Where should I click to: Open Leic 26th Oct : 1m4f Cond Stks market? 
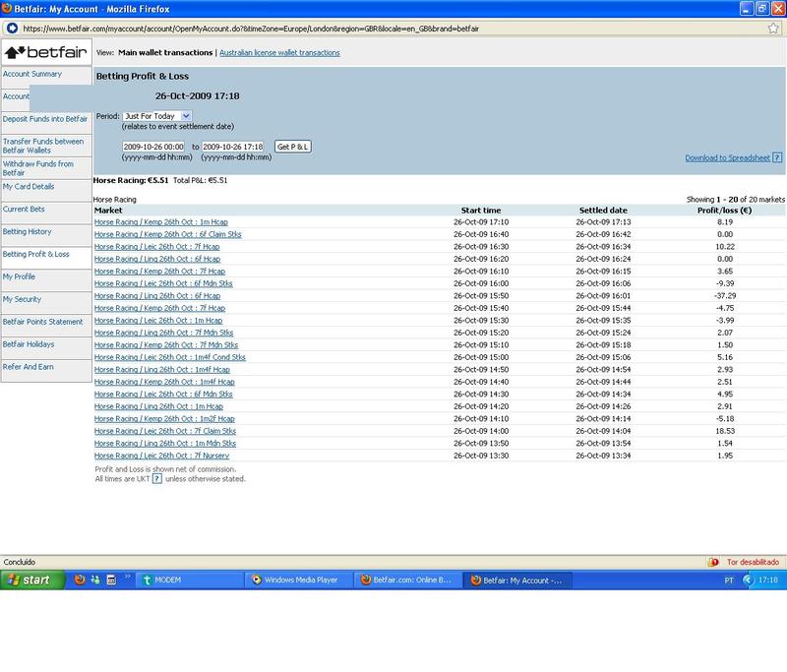(169, 357)
